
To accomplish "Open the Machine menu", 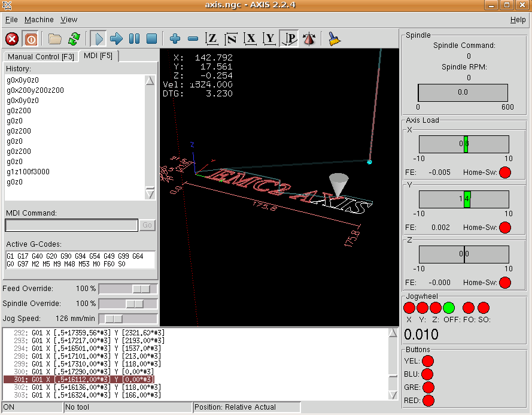I will click(39, 20).
